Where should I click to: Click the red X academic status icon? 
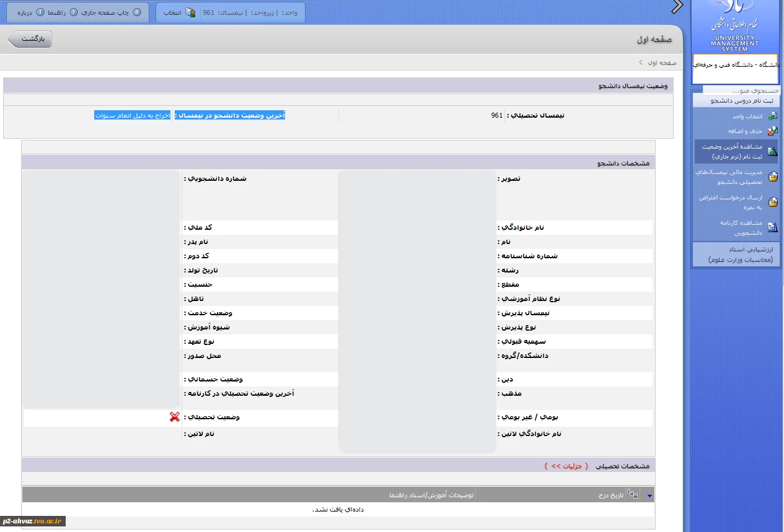point(174,417)
